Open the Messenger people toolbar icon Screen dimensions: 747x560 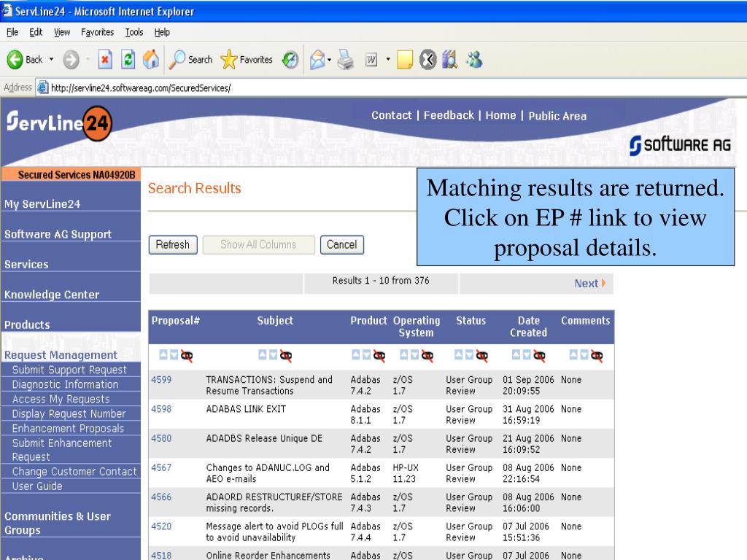(474, 60)
